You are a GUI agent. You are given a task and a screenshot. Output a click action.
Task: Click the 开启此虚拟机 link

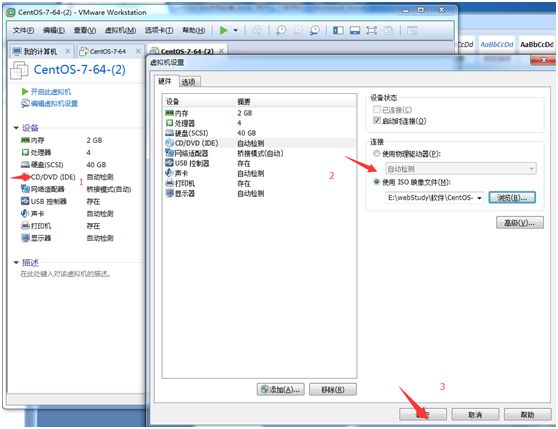[x=51, y=92]
